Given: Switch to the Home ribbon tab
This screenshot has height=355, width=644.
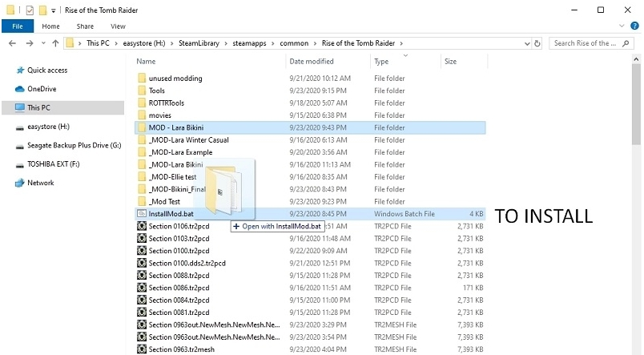Looking at the screenshot, I should tap(50, 26).
